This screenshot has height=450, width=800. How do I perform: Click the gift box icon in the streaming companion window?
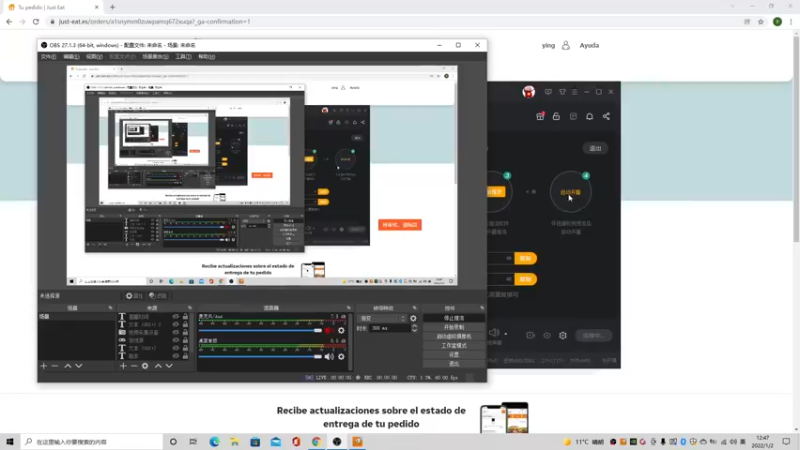pos(540,116)
